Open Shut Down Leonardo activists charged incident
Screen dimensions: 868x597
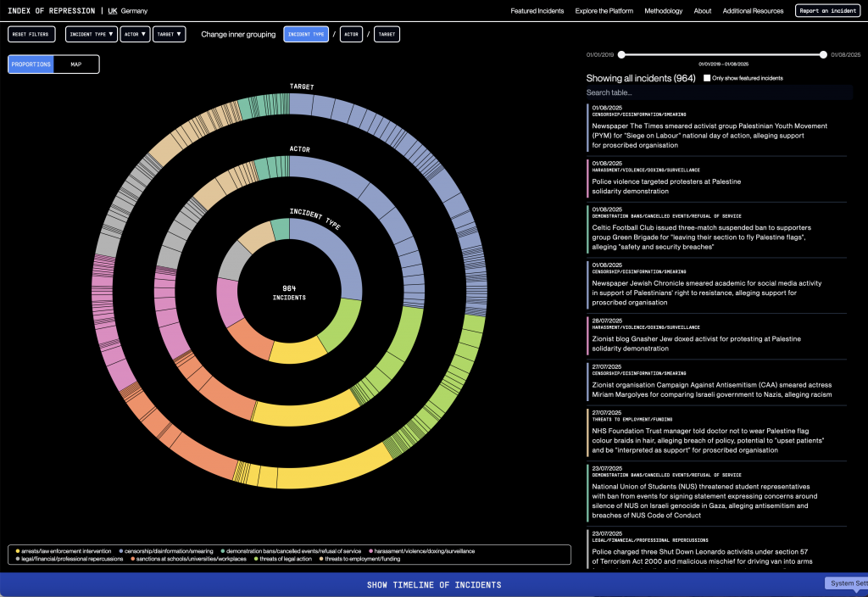(716, 549)
